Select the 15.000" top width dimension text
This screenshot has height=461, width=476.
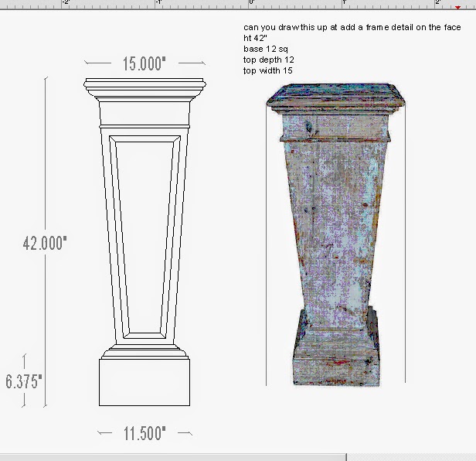[x=144, y=64]
